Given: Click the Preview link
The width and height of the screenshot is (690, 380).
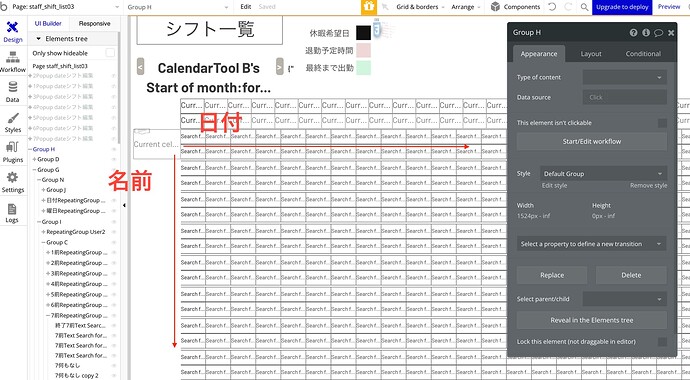Looking at the screenshot, I should (669, 7).
